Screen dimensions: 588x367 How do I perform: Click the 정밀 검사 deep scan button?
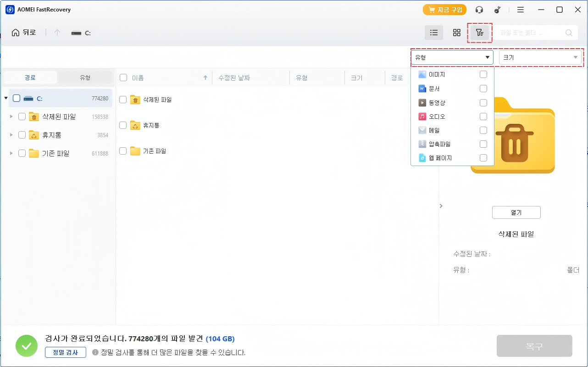point(66,352)
